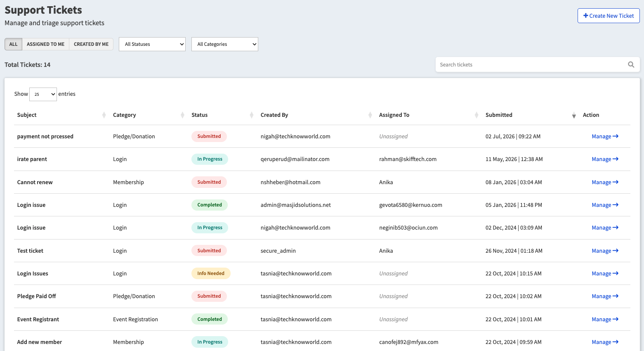The width and height of the screenshot is (644, 351).
Task: Manage the Add new member ticket
Action: [x=605, y=342]
